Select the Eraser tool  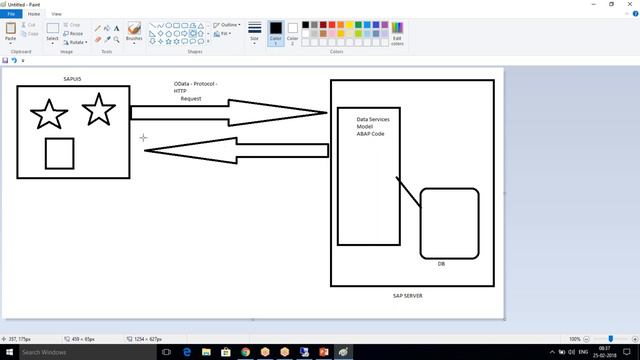pos(98,40)
